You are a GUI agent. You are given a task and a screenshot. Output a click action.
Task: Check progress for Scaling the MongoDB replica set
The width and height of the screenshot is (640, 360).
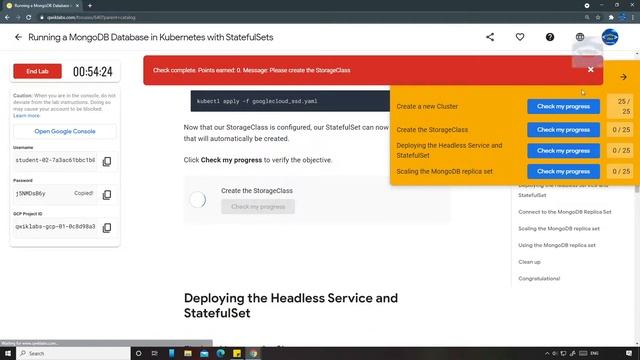563,171
